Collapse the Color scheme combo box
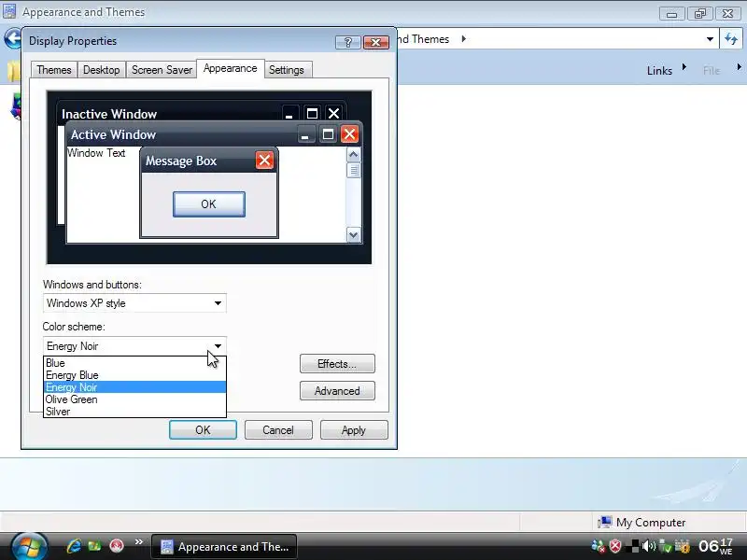This screenshot has width=747, height=560. point(218,346)
